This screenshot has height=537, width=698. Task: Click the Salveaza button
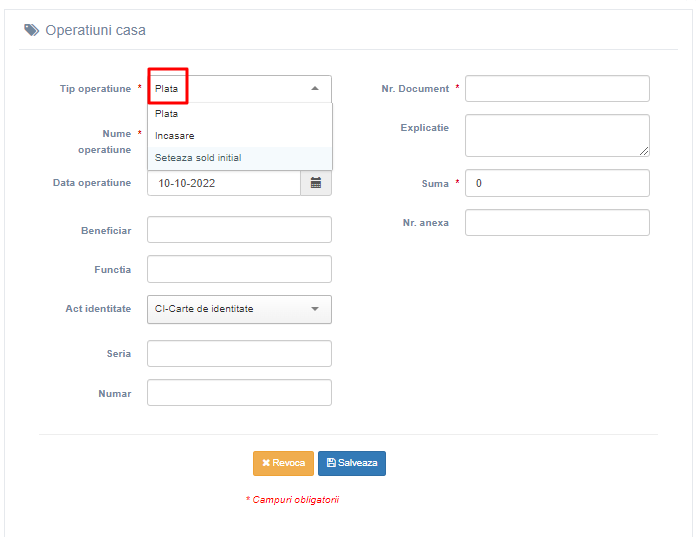[x=352, y=463]
